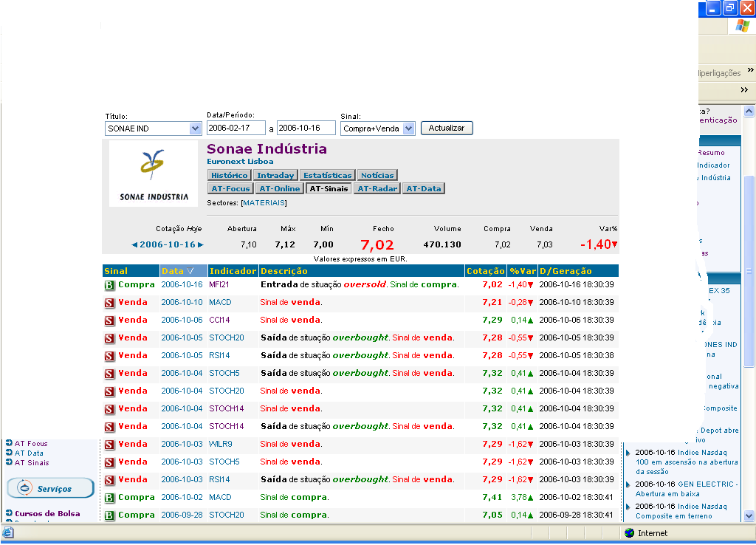Click the 2006-10-16 quotation date link
Screen dimensions: 756x545
coord(168,244)
